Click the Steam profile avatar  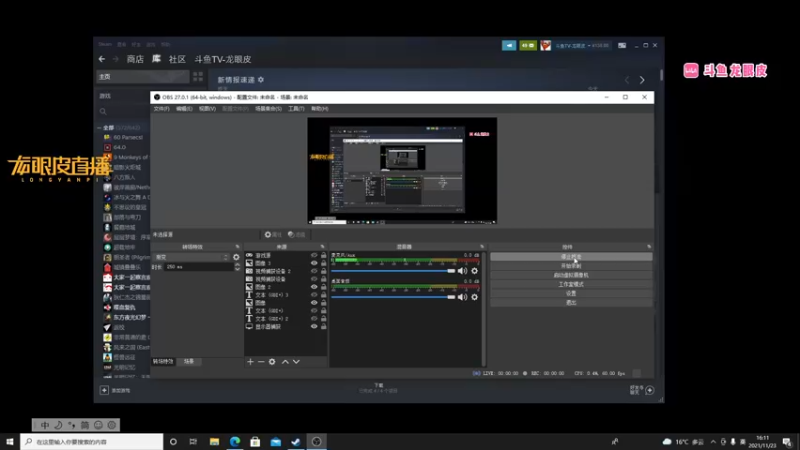click(x=545, y=45)
